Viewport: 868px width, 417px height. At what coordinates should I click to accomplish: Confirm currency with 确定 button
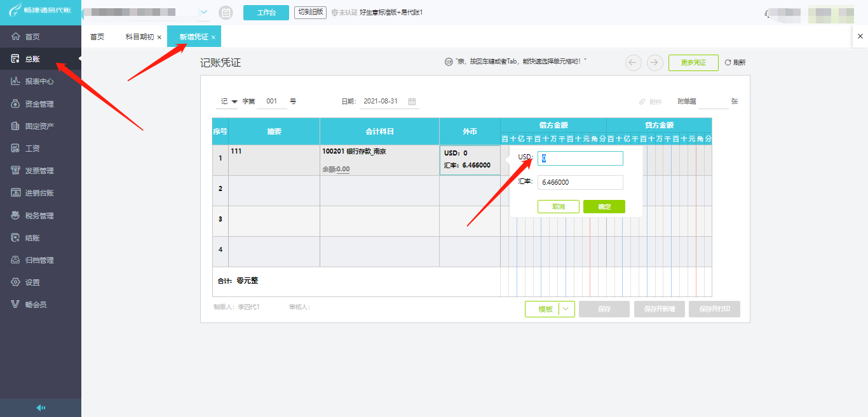tap(604, 206)
